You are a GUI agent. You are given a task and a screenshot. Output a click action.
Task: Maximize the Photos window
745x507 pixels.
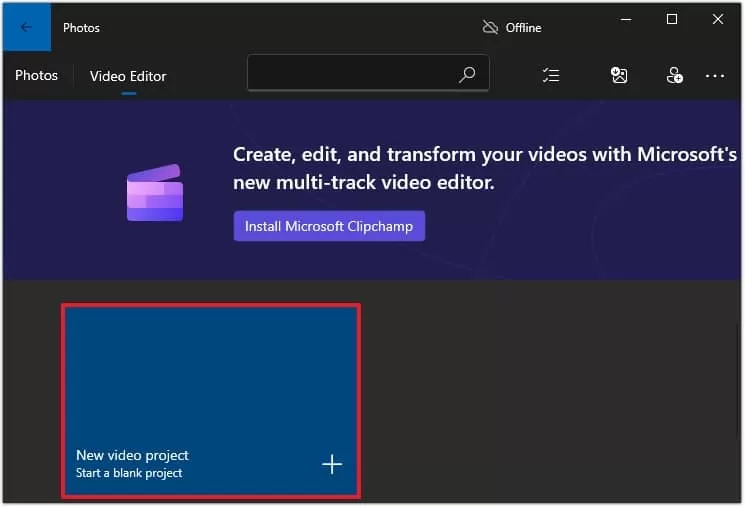click(x=672, y=19)
